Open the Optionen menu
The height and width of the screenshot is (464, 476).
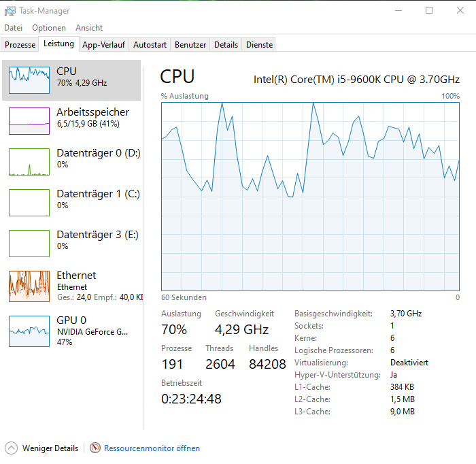coord(49,28)
